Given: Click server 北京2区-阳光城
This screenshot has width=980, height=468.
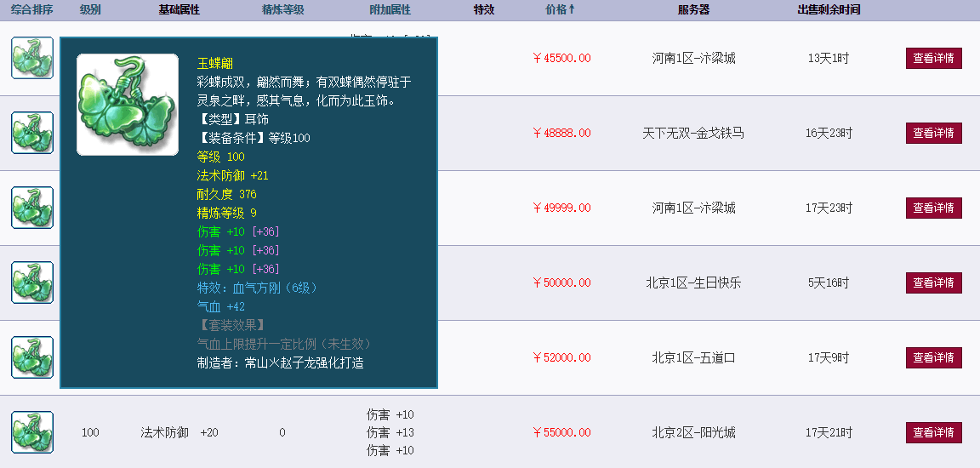Looking at the screenshot, I should [x=694, y=432].
